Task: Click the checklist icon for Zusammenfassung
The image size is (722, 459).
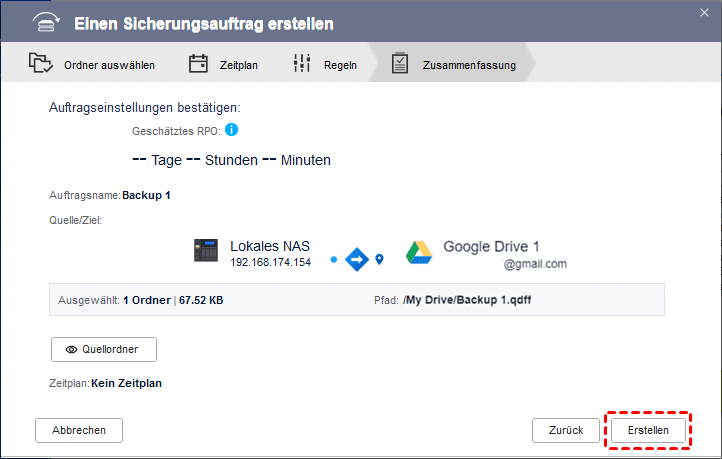Action: 400,65
